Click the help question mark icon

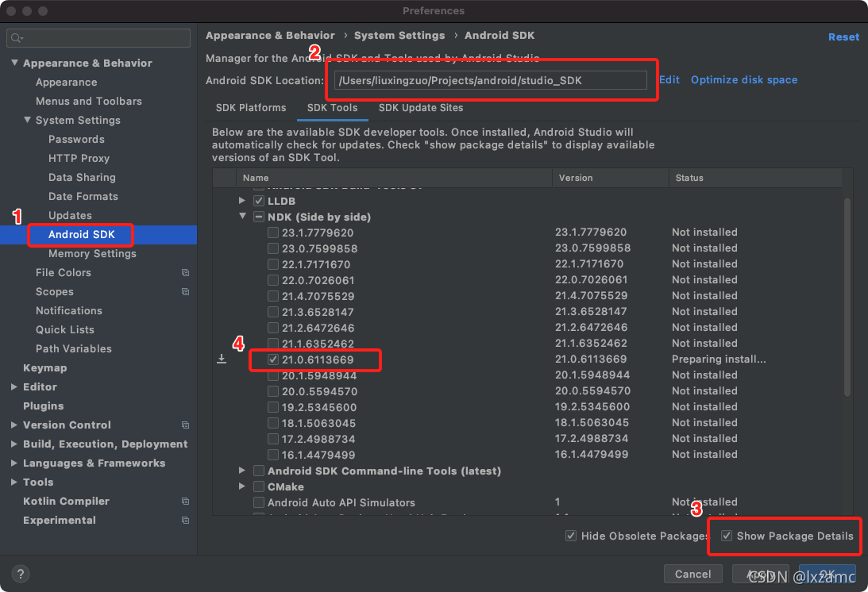pyautogui.click(x=21, y=574)
